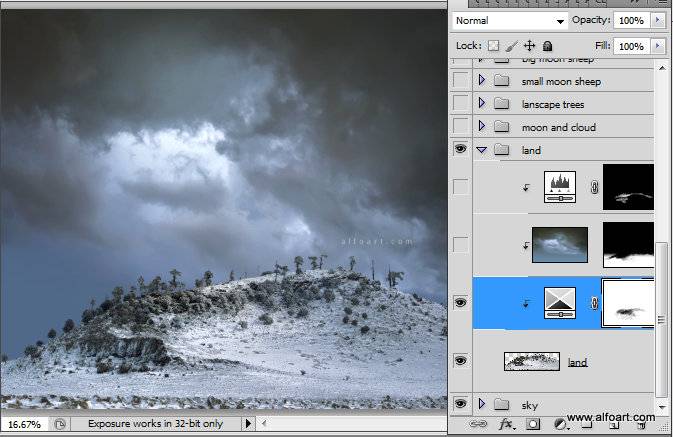This screenshot has width=673, height=437.
Task: Click the add layer mask icon
Action: coord(533,425)
